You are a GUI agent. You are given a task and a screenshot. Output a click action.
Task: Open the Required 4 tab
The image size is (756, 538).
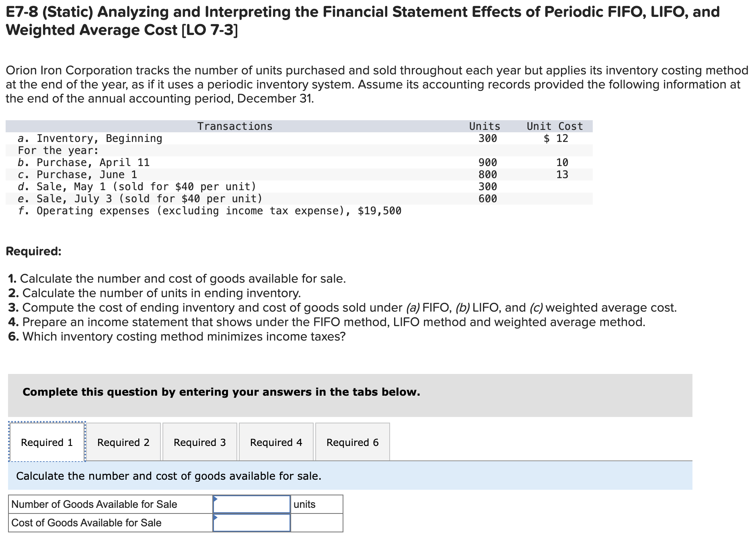[x=276, y=442]
